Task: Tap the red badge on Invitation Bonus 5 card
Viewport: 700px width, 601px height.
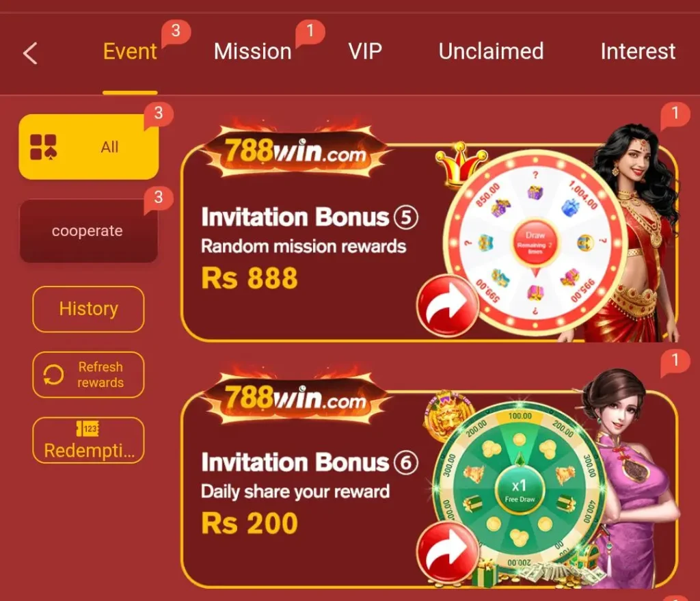Action: (x=675, y=115)
